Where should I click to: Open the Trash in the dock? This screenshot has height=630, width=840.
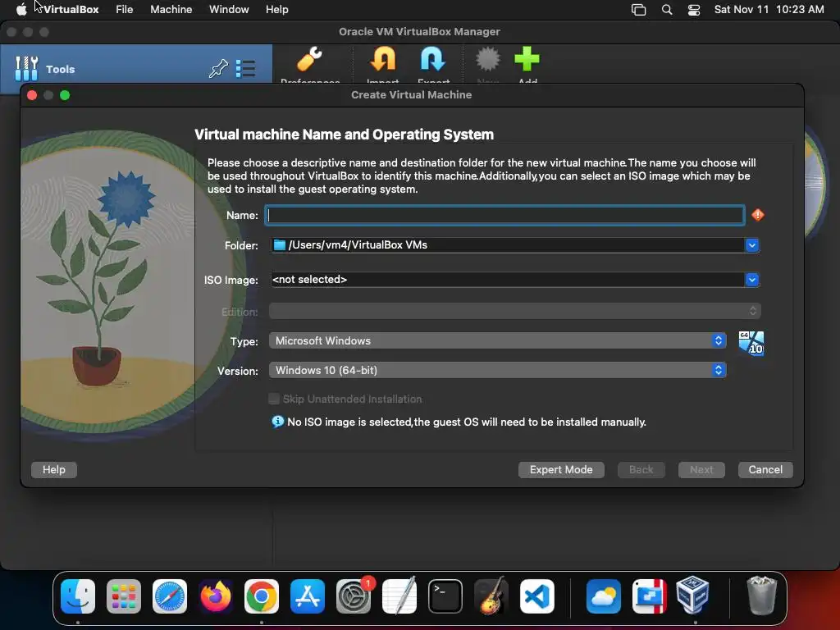761,596
